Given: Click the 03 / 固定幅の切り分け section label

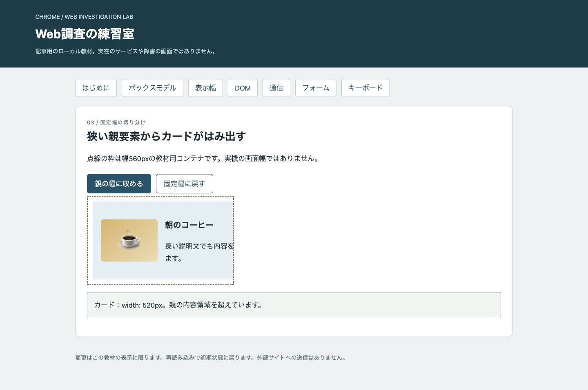Looking at the screenshot, I should point(116,122).
